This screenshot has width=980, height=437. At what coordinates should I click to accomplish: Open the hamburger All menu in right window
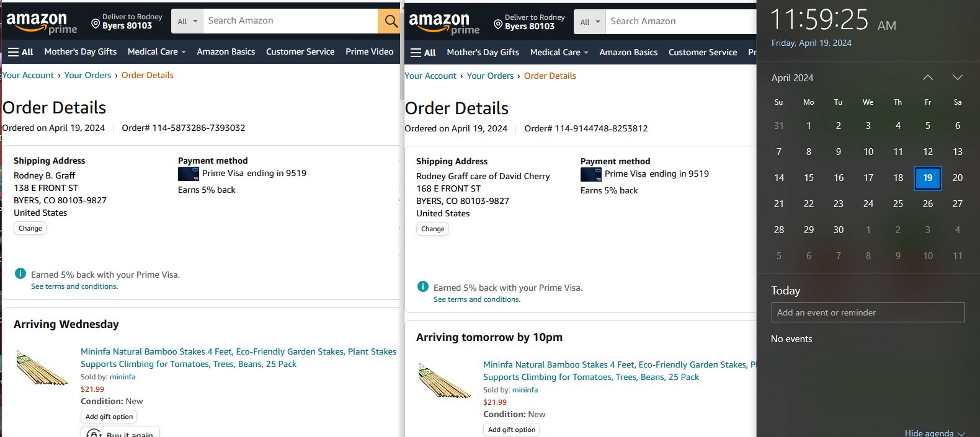point(423,53)
